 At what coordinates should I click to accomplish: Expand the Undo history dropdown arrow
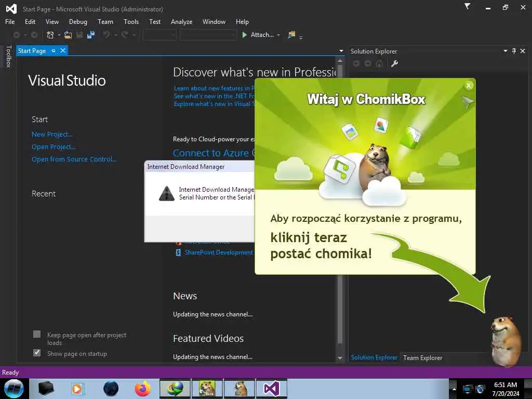coord(115,35)
